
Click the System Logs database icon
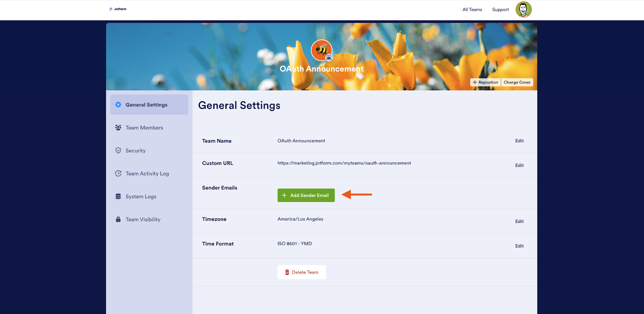pyautogui.click(x=118, y=196)
